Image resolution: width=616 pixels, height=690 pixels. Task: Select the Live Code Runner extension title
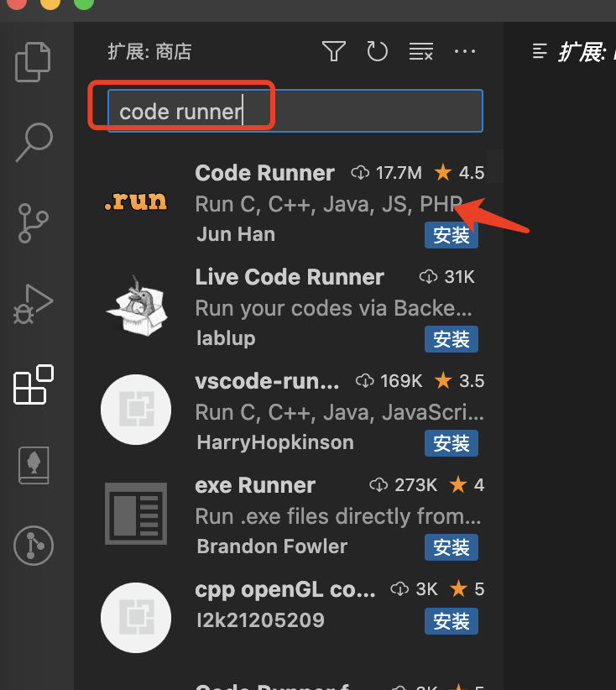[x=290, y=277]
